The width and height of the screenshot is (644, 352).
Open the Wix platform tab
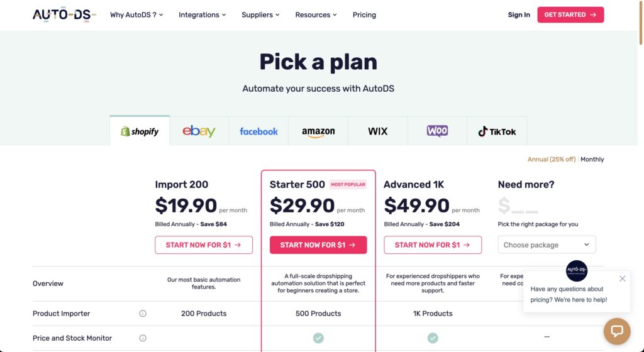pyautogui.click(x=378, y=131)
